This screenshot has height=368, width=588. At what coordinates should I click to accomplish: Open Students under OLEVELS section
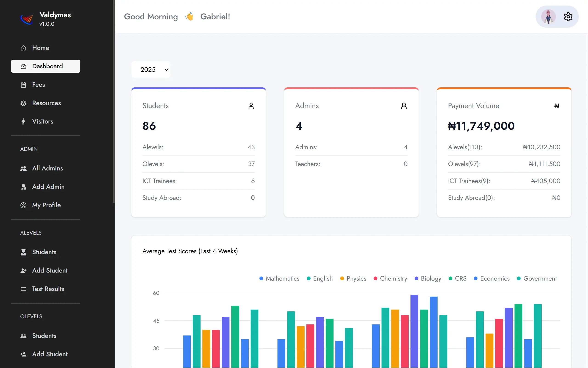(45, 336)
